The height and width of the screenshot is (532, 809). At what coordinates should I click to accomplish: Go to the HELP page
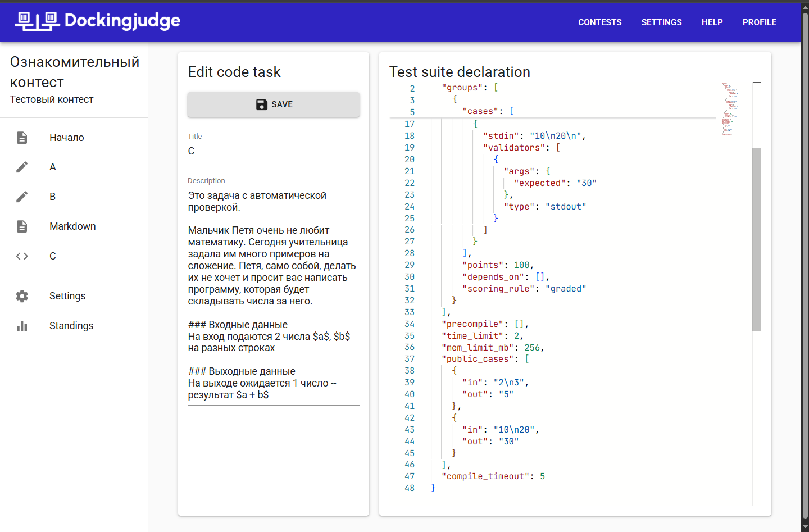click(x=712, y=22)
